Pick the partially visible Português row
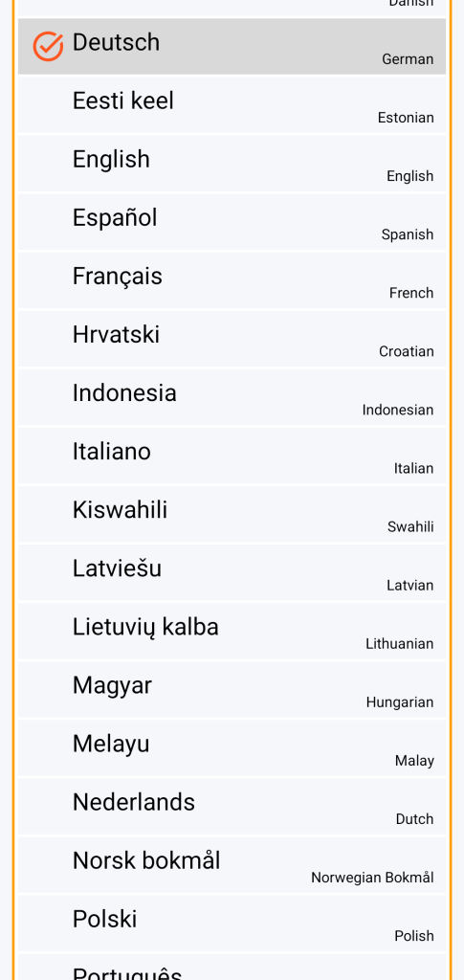The height and width of the screenshot is (980, 464). 232,967
